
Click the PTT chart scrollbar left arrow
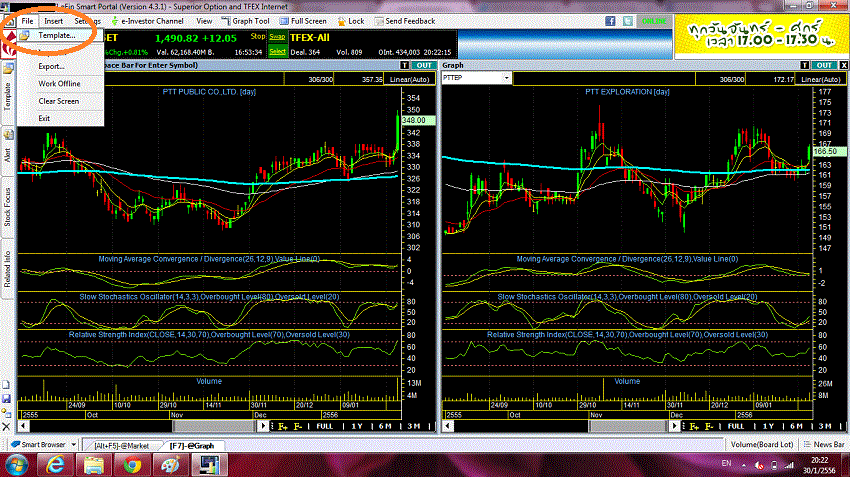coord(23,426)
